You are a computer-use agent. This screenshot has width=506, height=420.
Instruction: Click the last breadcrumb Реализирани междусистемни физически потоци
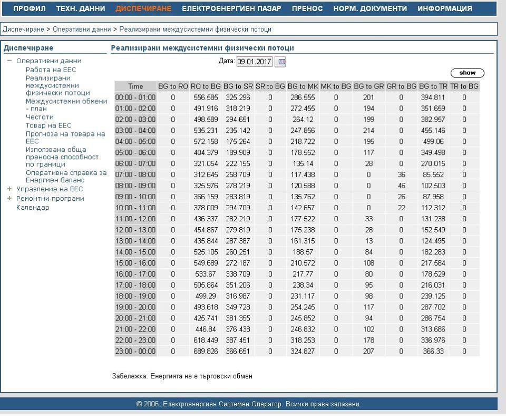(195, 30)
